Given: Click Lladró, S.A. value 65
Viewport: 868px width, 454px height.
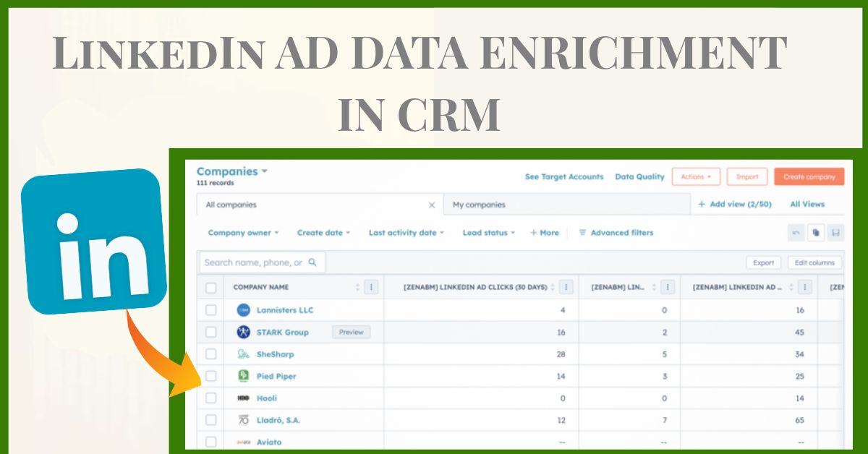Looking at the screenshot, I should [799, 420].
